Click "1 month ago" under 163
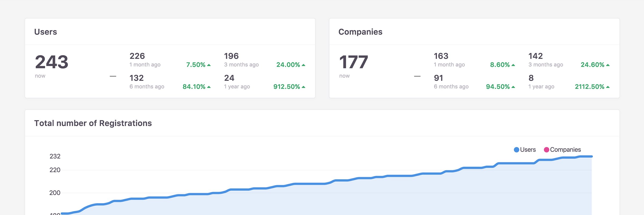This screenshot has height=215, width=644. coord(449,65)
